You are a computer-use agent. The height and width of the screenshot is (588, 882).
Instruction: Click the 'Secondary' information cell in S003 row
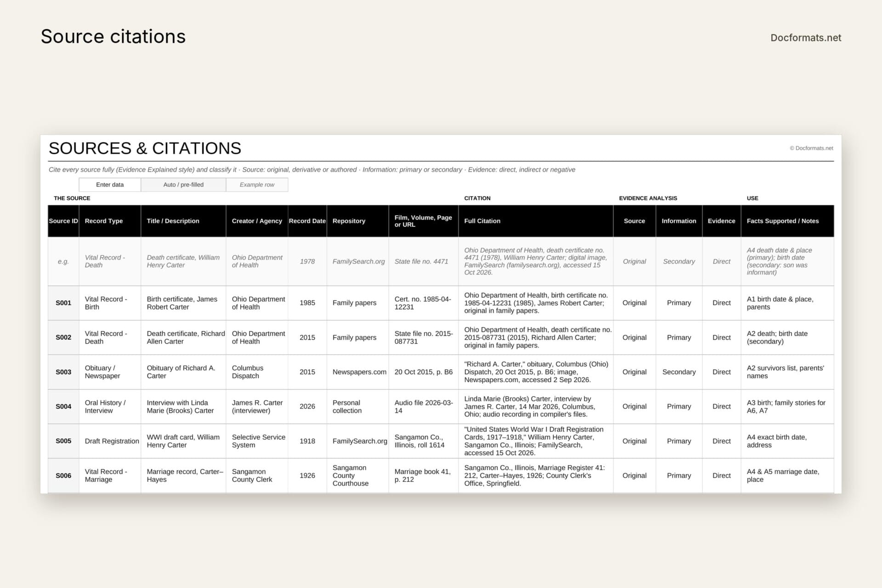(679, 372)
